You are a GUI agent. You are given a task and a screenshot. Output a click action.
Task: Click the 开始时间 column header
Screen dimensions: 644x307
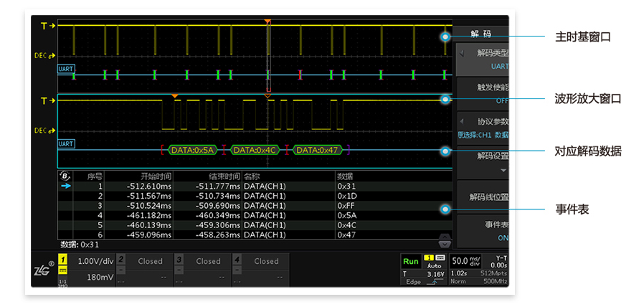pyautogui.click(x=156, y=176)
